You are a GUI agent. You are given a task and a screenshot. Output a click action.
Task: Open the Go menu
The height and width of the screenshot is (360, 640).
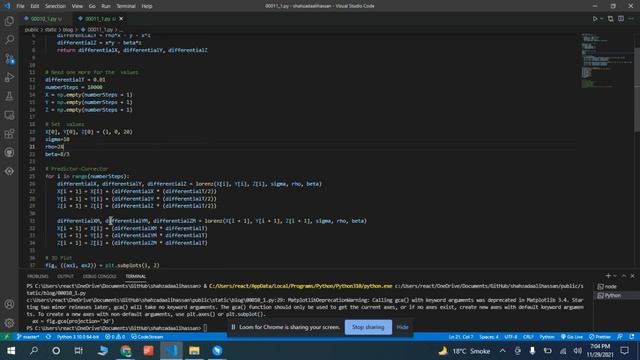pyautogui.click(x=92, y=6)
